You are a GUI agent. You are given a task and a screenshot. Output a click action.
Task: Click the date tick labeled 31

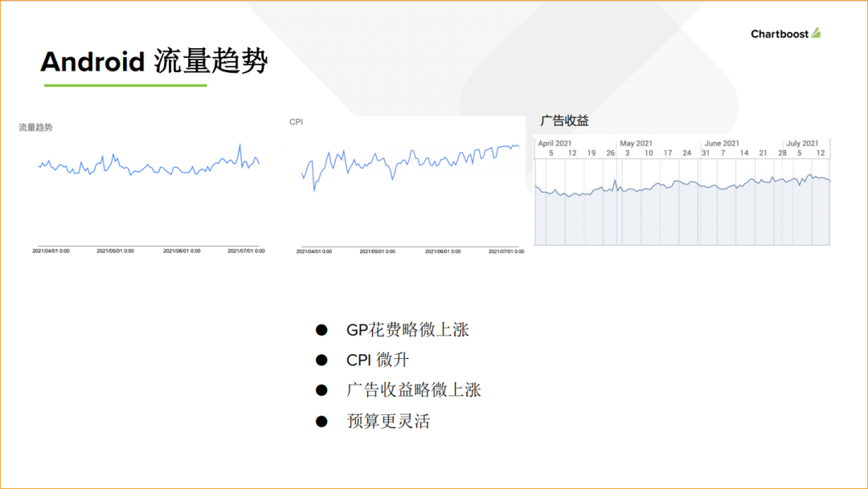pyautogui.click(x=706, y=153)
